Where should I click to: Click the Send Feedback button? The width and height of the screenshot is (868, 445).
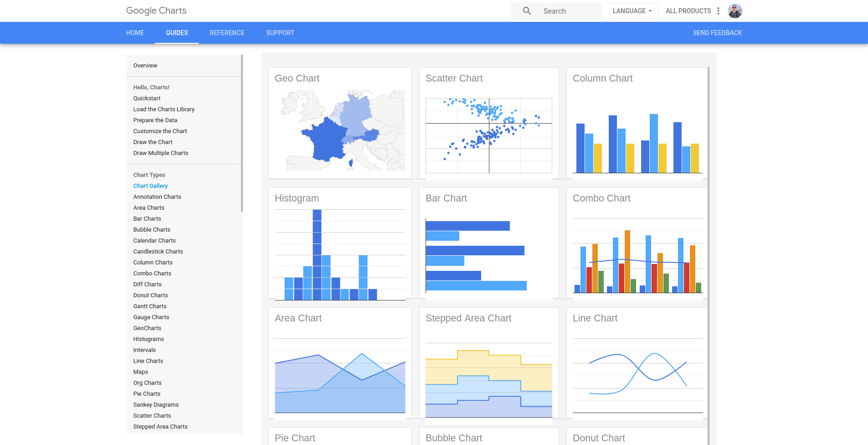(x=717, y=33)
